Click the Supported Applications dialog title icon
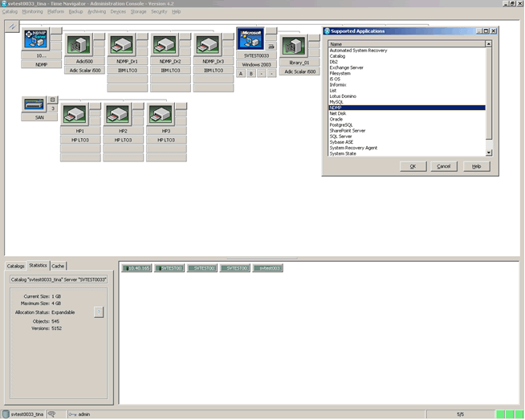Screen dimensions: 525x420 pyautogui.click(x=327, y=31)
